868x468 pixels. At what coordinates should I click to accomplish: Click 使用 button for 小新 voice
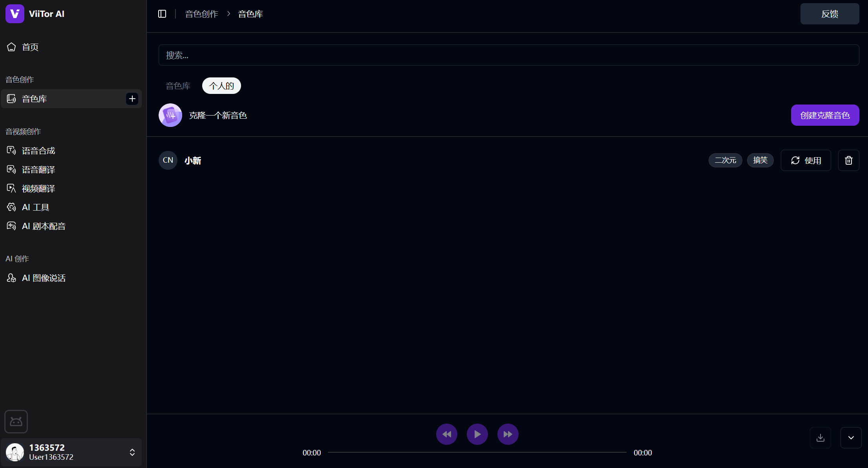(805, 160)
